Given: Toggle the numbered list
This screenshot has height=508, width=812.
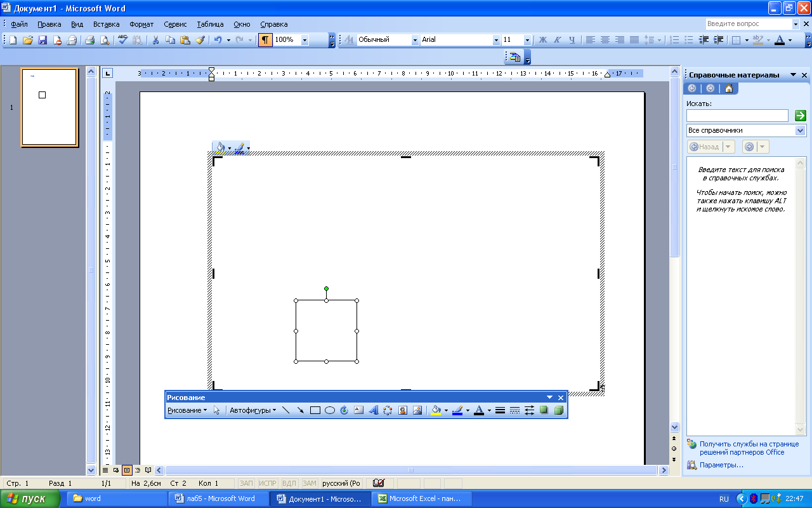Looking at the screenshot, I should point(674,40).
